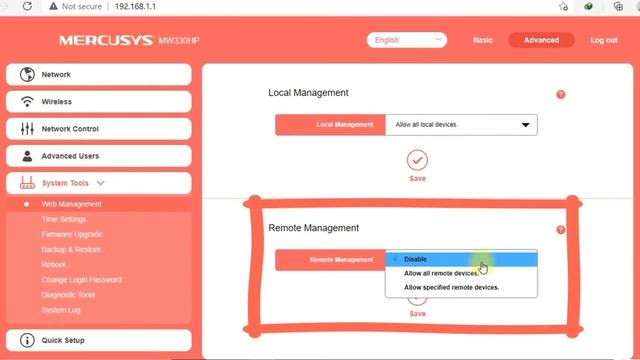Click Save text under Remote Management

[418, 314]
